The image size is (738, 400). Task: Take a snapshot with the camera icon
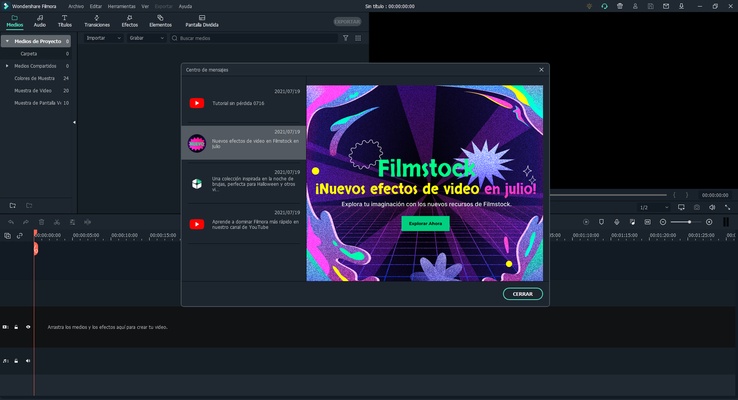point(697,208)
